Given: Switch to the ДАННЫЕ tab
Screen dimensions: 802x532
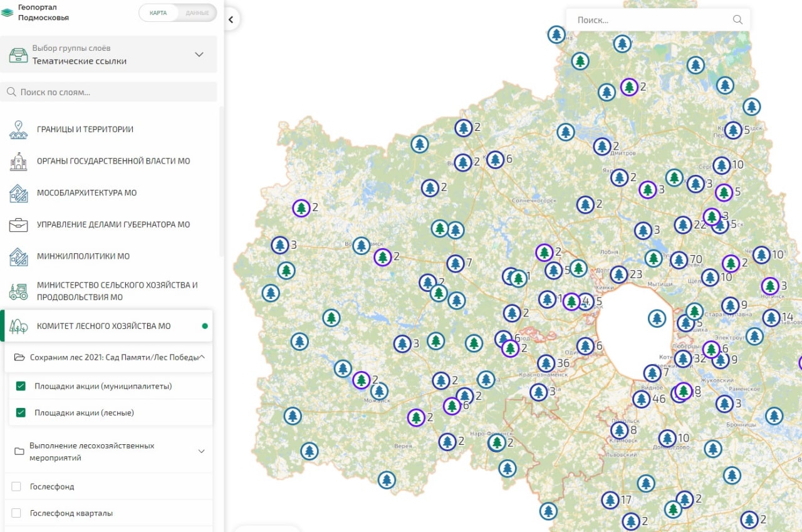Looking at the screenshot, I should pos(197,13).
